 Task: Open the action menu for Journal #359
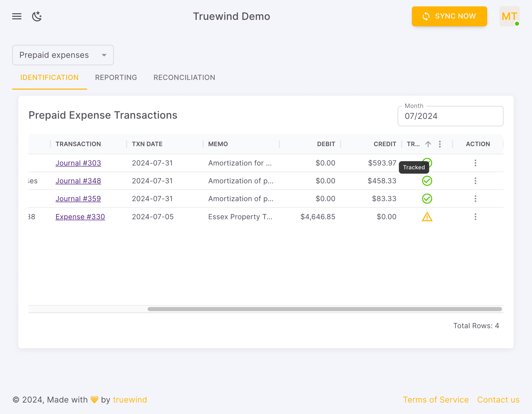tap(475, 199)
